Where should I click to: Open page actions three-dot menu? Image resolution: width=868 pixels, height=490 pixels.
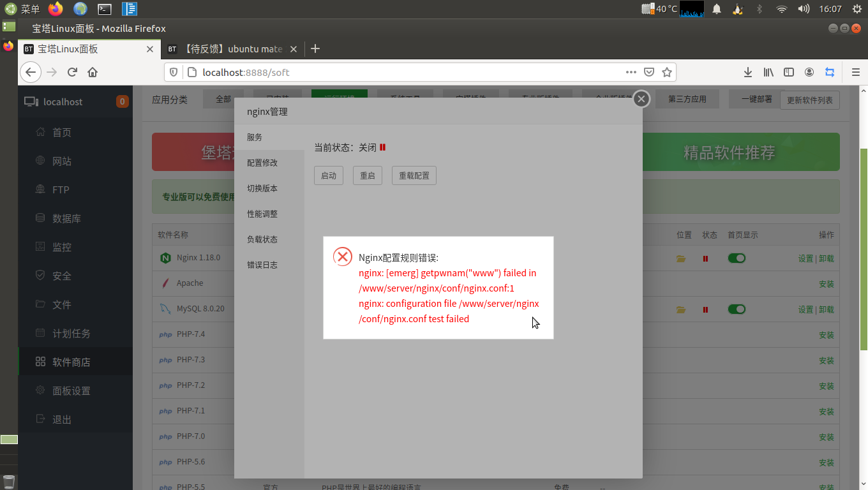631,72
